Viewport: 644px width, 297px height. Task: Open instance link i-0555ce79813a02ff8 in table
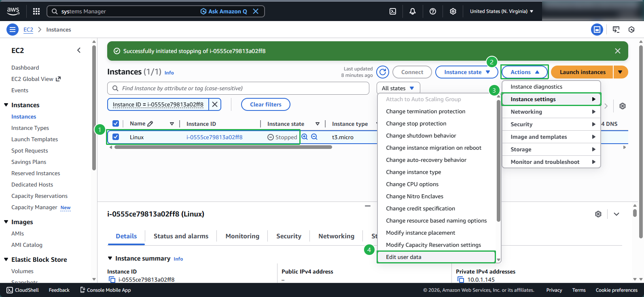pos(214,137)
